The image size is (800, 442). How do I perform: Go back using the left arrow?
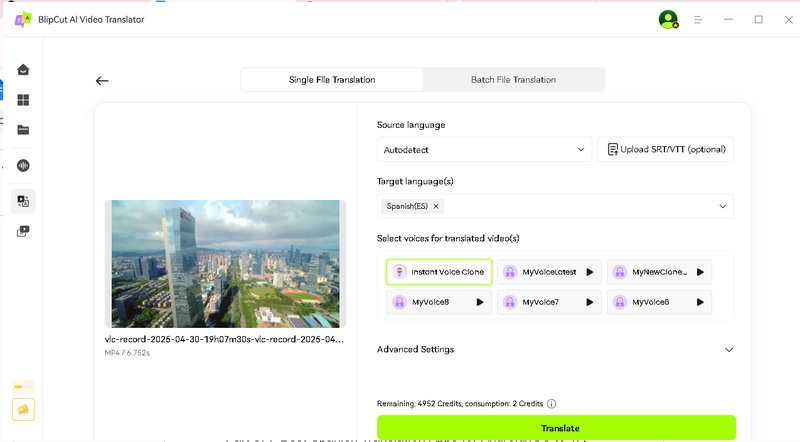coord(102,81)
